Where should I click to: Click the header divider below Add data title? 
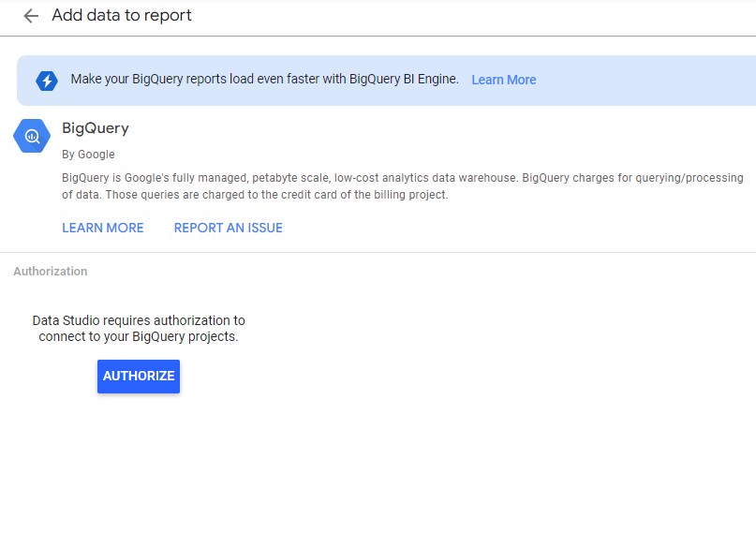tap(378, 36)
